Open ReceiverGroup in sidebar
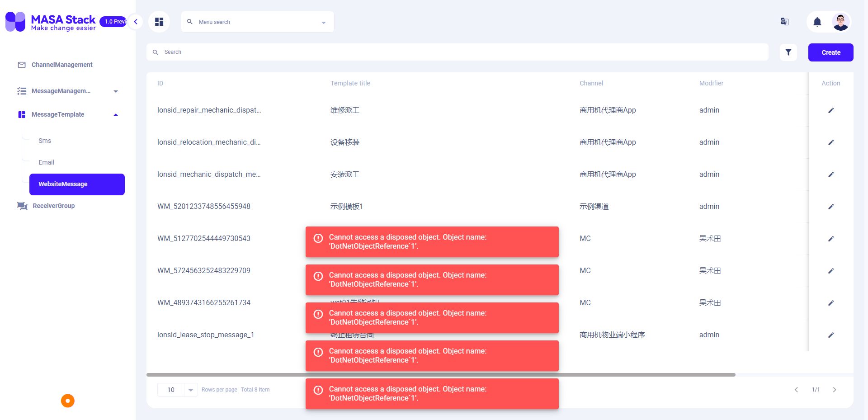This screenshot has width=868, height=420. click(x=68, y=206)
